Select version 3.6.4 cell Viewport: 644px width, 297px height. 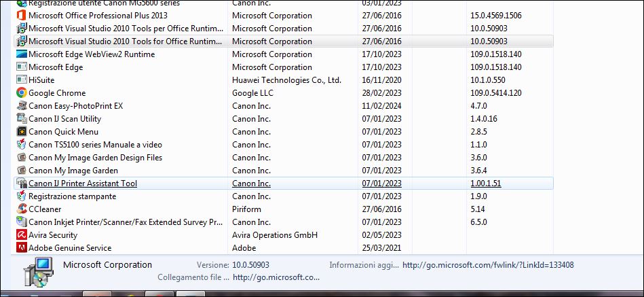[x=479, y=171]
